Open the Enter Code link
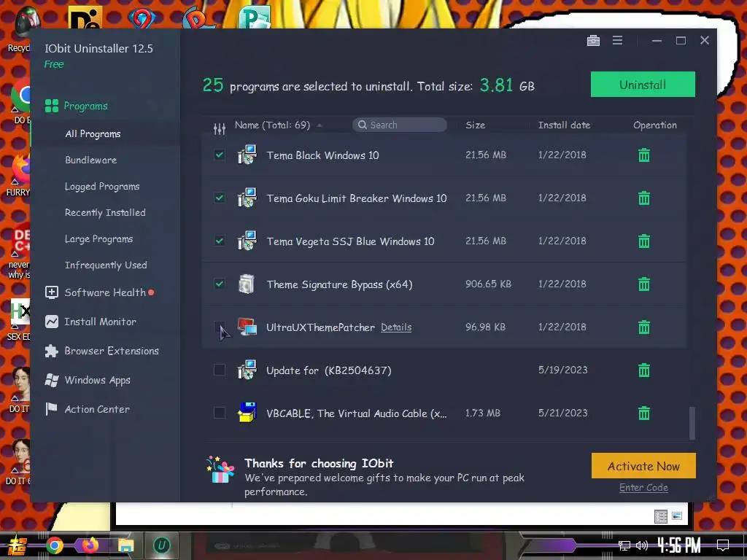Image resolution: width=747 pixels, height=560 pixels. click(x=643, y=488)
